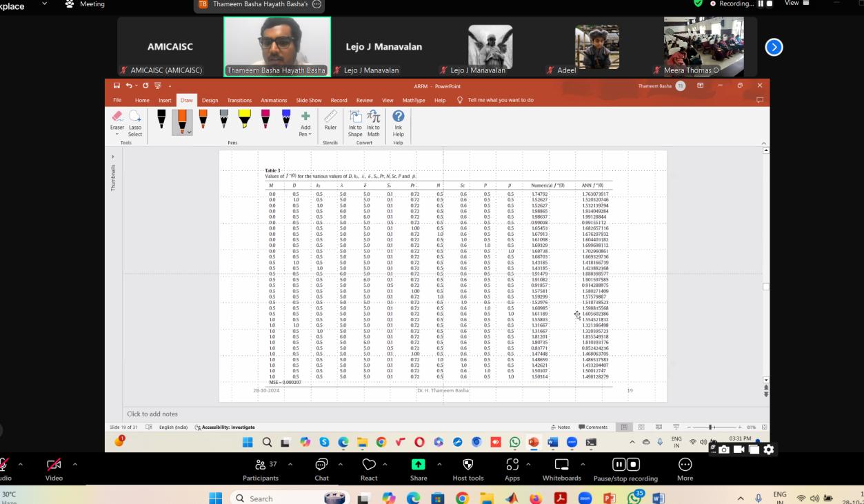This screenshot has width=864, height=504.
Task: Open Zoom Apps
Action: [512, 469]
